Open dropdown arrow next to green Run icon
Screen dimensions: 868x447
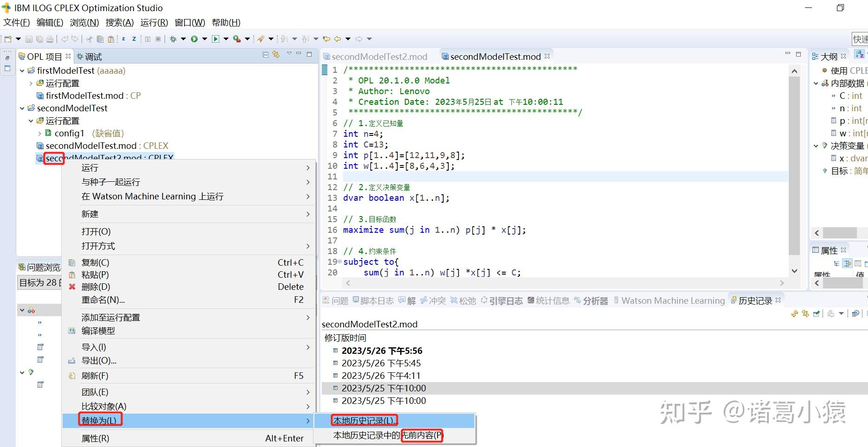pos(204,39)
